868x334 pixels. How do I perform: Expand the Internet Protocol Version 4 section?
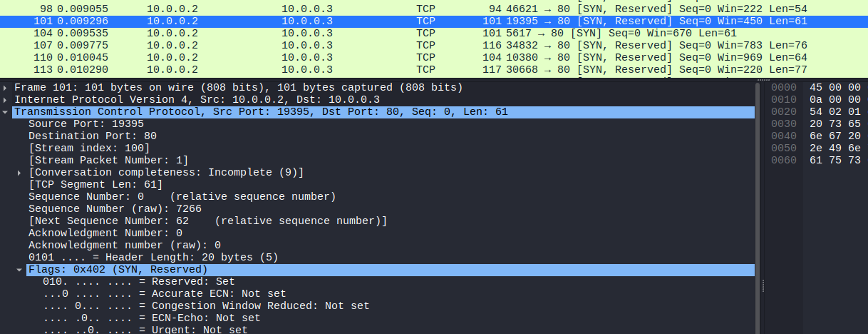pyautogui.click(x=6, y=100)
